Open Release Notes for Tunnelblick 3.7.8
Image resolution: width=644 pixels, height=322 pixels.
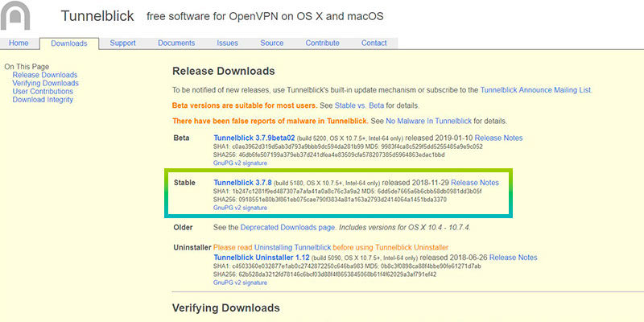(475, 183)
